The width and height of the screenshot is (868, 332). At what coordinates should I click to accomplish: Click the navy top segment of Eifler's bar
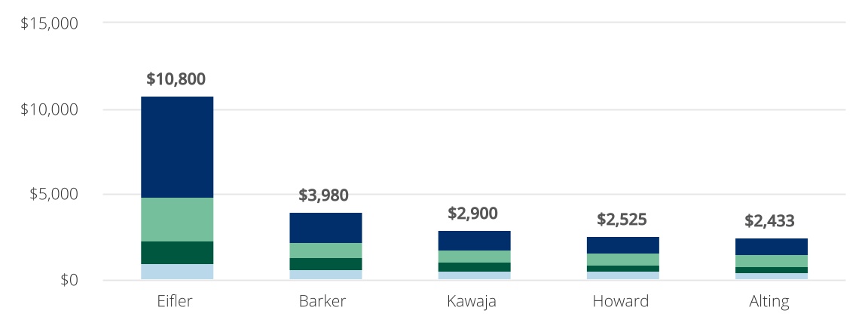click(x=177, y=147)
